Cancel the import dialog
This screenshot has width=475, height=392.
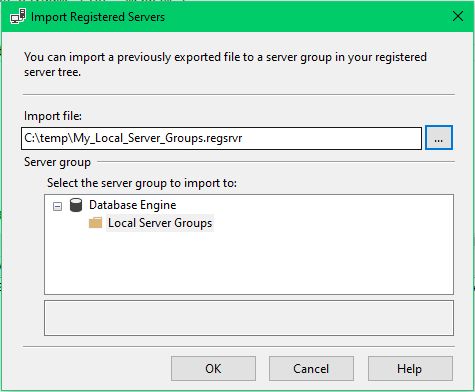click(311, 369)
